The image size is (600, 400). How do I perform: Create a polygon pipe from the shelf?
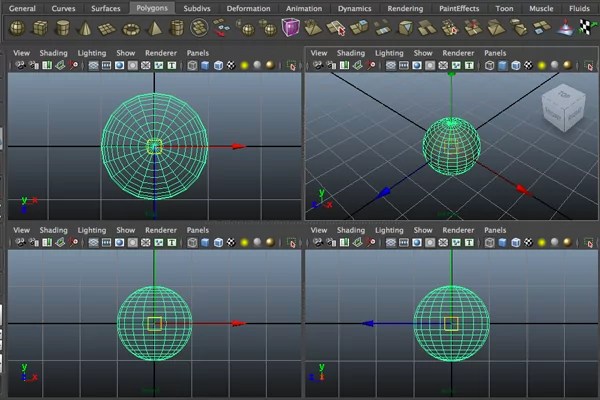tap(177, 28)
